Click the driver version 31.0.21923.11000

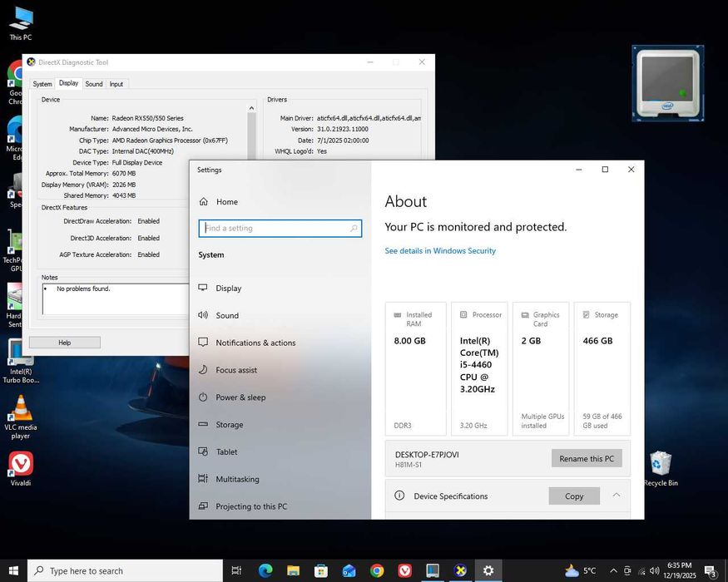click(343, 129)
